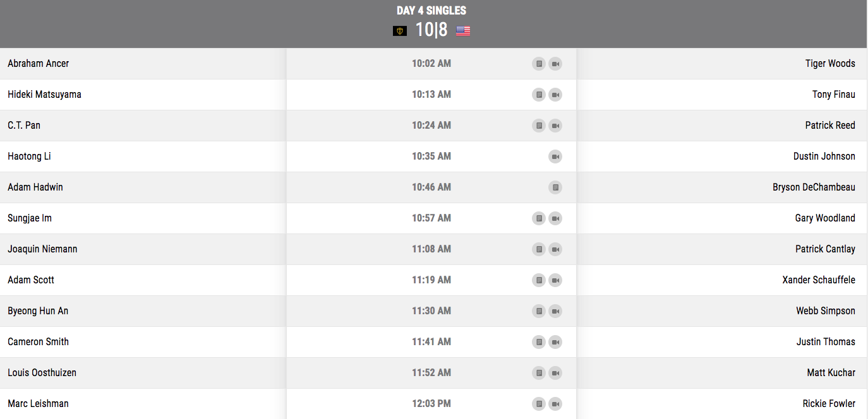
Task: Click the International team flag logo
Action: tap(400, 30)
